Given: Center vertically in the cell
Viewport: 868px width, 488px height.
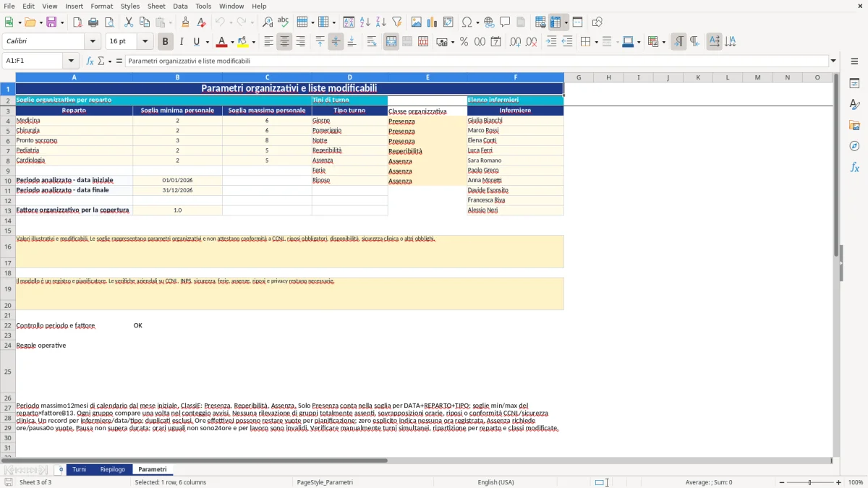Looking at the screenshot, I should (x=336, y=42).
